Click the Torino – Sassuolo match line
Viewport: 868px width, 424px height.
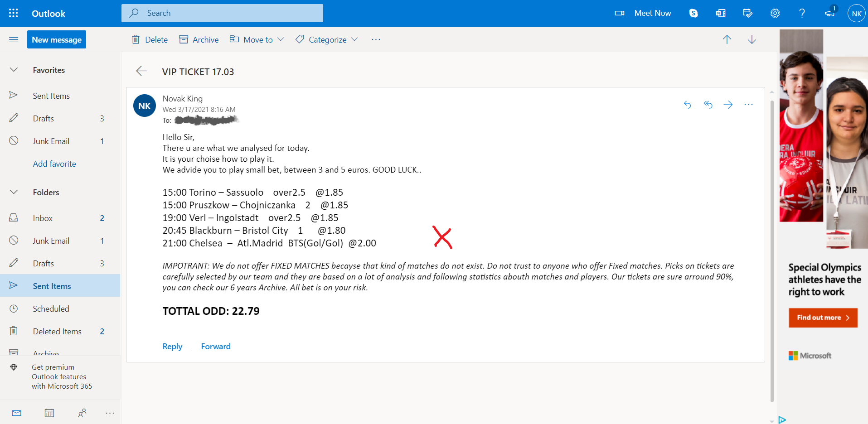point(253,192)
